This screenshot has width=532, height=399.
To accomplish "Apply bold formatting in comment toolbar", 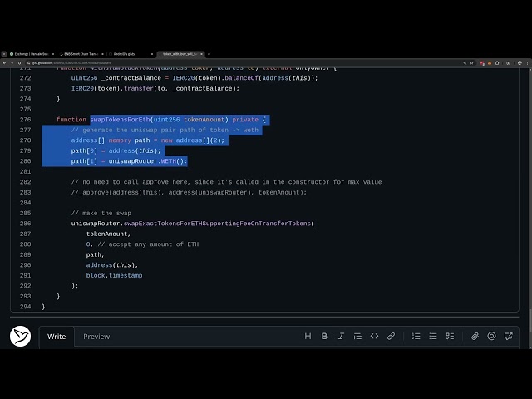I will tap(324, 336).
